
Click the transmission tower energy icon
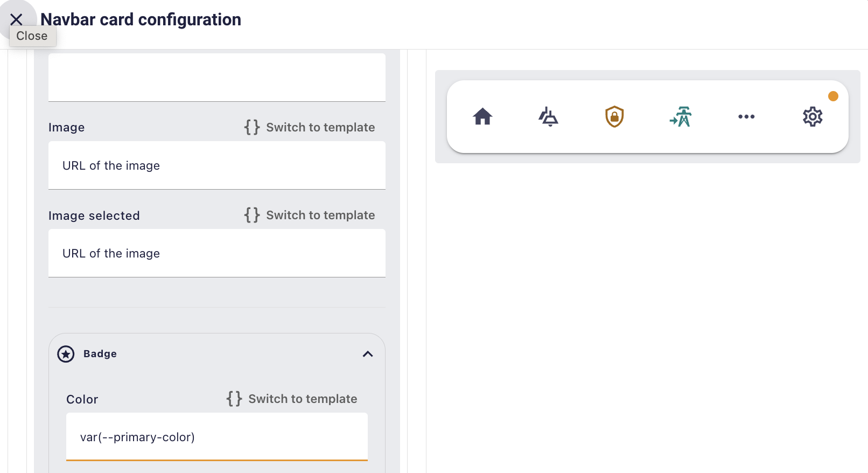[x=681, y=116]
